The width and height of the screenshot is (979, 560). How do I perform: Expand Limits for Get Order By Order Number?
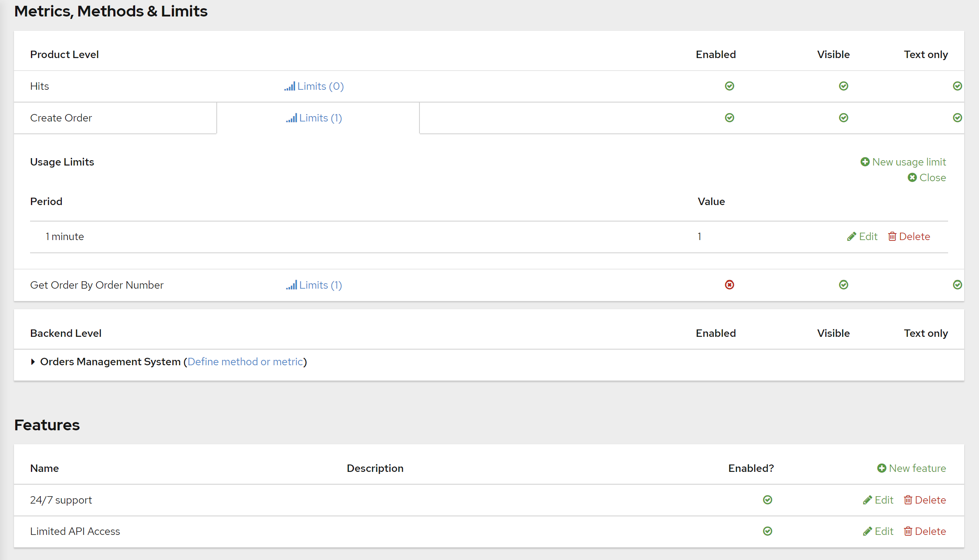pos(314,285)
